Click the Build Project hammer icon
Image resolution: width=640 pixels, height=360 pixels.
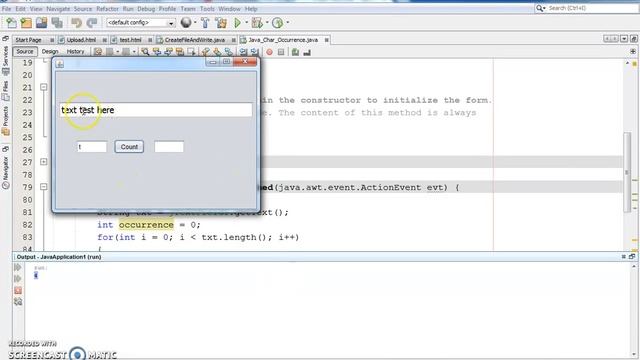click(205, 23)
